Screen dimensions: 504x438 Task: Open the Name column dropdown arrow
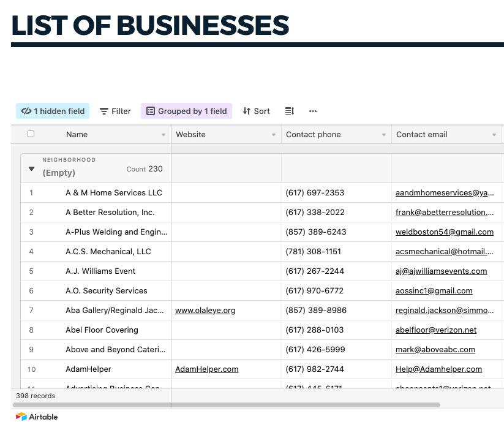click(x=164, y=135)
